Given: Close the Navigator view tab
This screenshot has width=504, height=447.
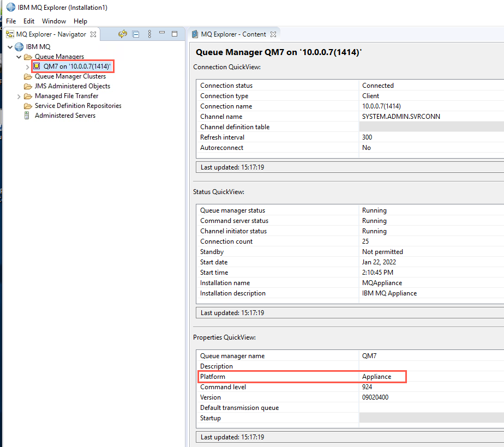Looking at the screenshot, I should [x=93, y=34].
